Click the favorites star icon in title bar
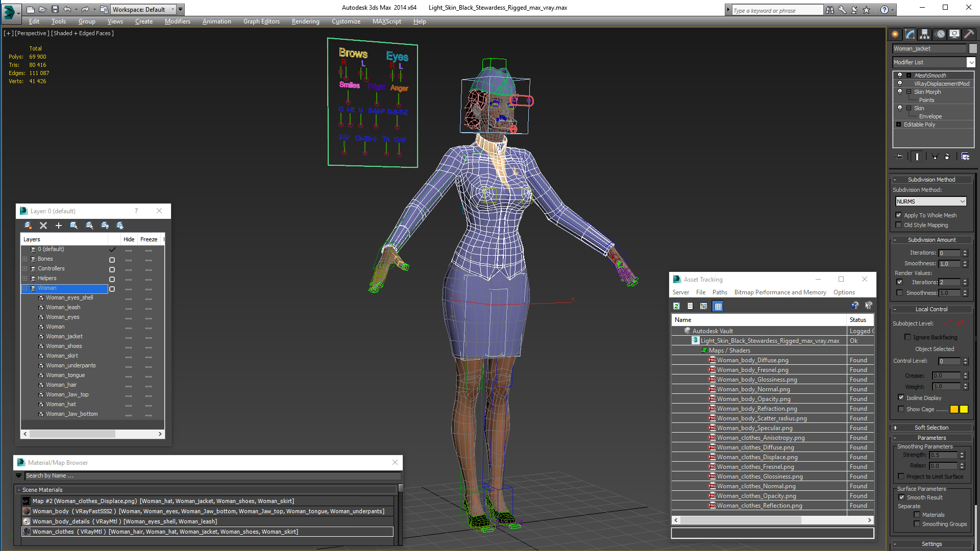980x551 pixels. [x=866, y=10]
